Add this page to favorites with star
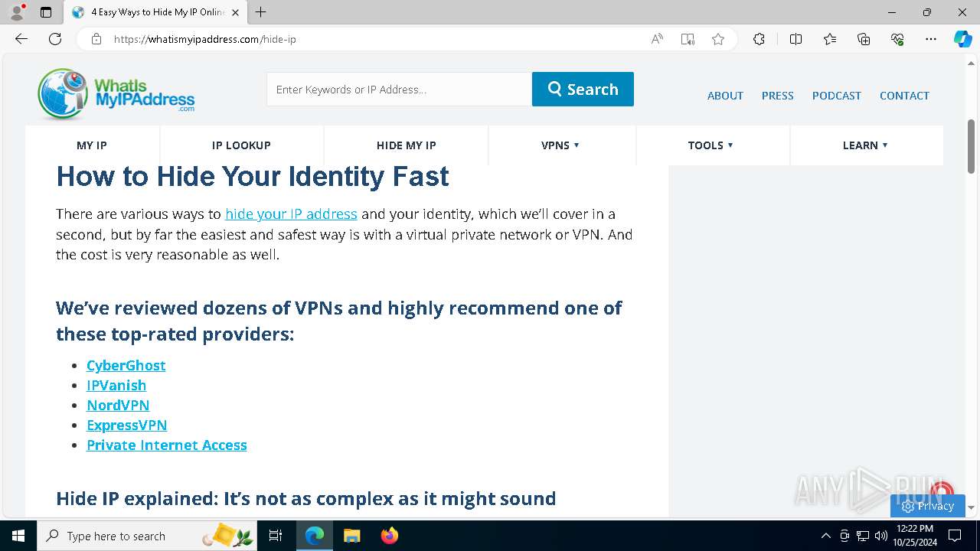Viewport: 980px width, 551px height. [718, 39]
